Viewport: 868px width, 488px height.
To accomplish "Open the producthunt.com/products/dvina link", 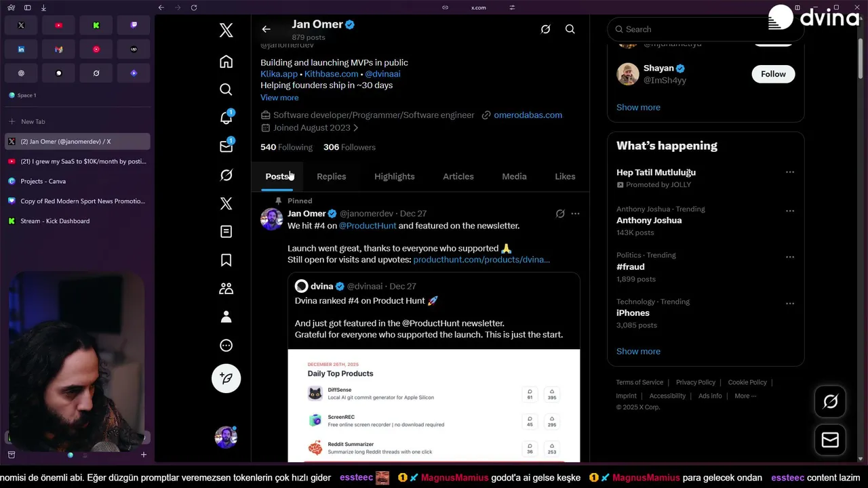I will 481,260.
